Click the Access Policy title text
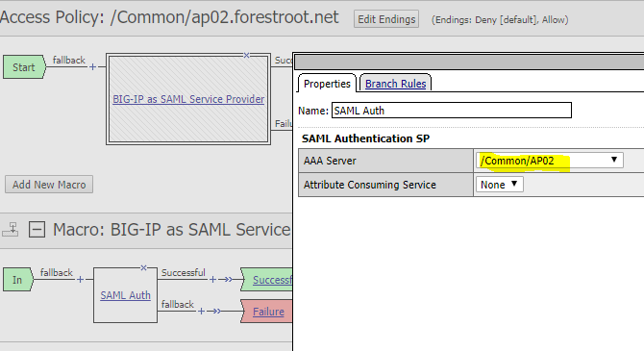 point(169,17)
